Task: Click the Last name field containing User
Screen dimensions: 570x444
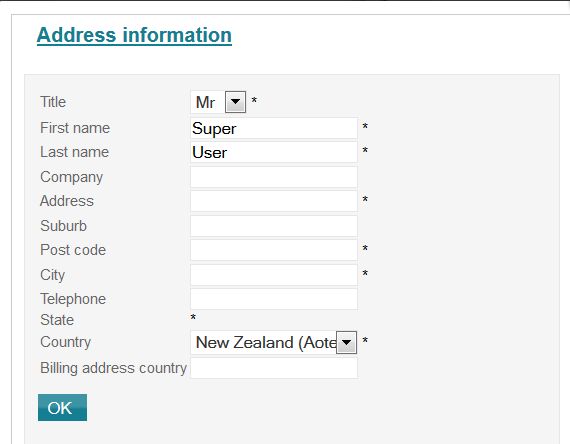Action: [274, 152]
